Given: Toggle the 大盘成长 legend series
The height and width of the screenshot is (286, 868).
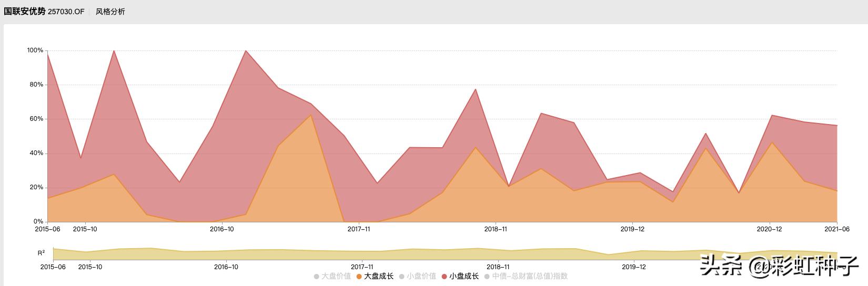Looking at the screenshot, I should pyautogui.click(x=375, y=276).
